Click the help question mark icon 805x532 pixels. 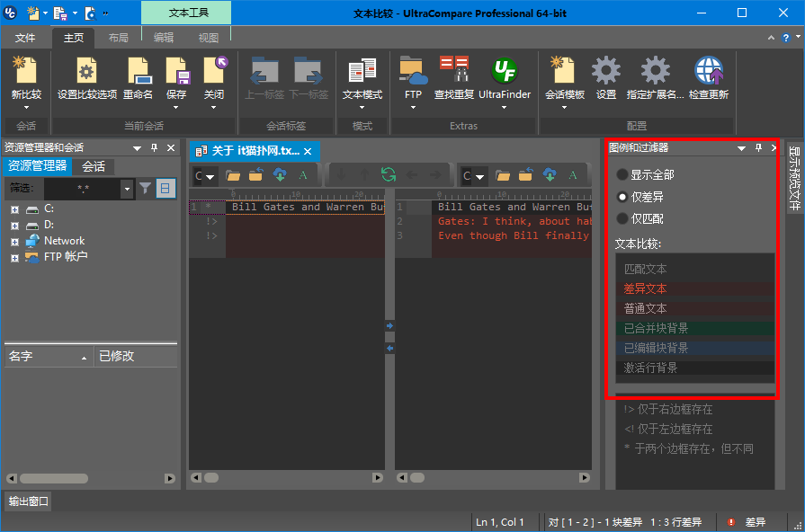pyautogui.click(x=785, y=38)
